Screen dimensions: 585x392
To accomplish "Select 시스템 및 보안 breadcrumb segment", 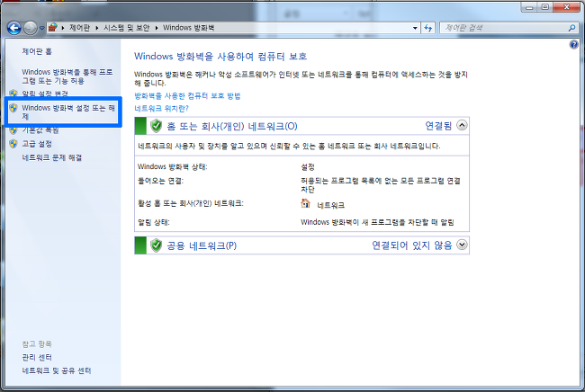I will (126, 28).
